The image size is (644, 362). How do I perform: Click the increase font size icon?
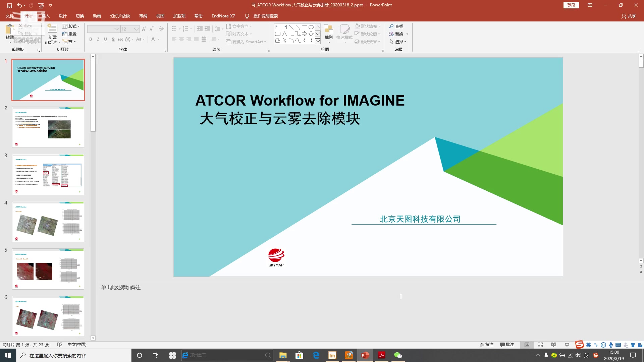coord(144,29)
